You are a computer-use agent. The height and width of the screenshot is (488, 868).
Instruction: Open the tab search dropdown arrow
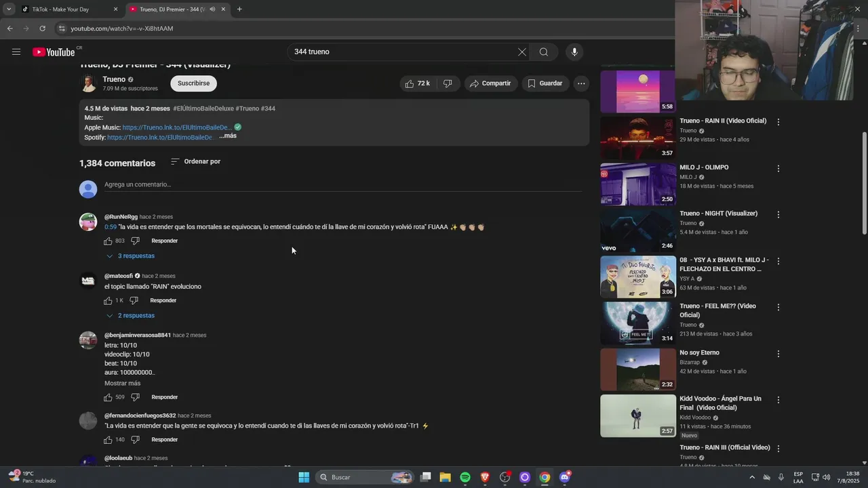click(x=9, y=9)
